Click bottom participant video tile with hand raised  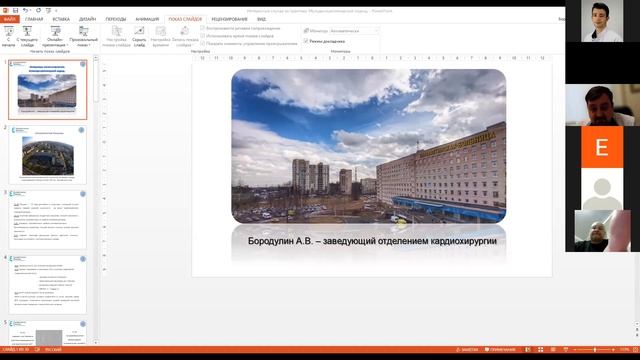coord(602,231)
